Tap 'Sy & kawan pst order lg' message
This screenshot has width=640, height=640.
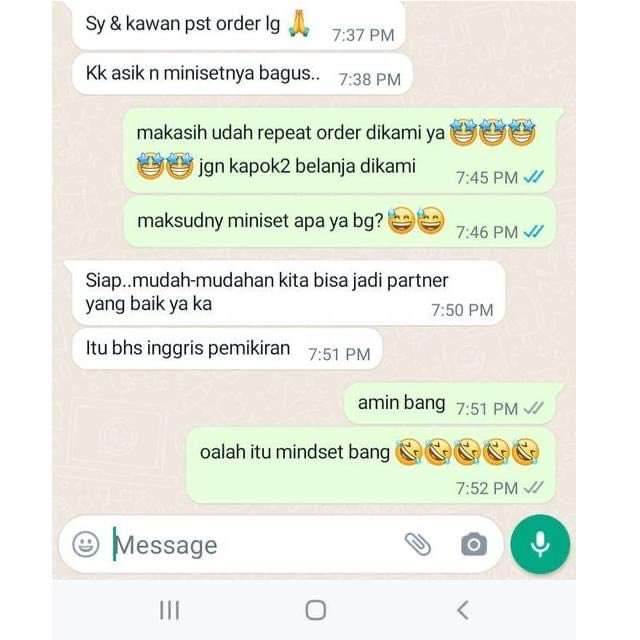pos(239,25)
